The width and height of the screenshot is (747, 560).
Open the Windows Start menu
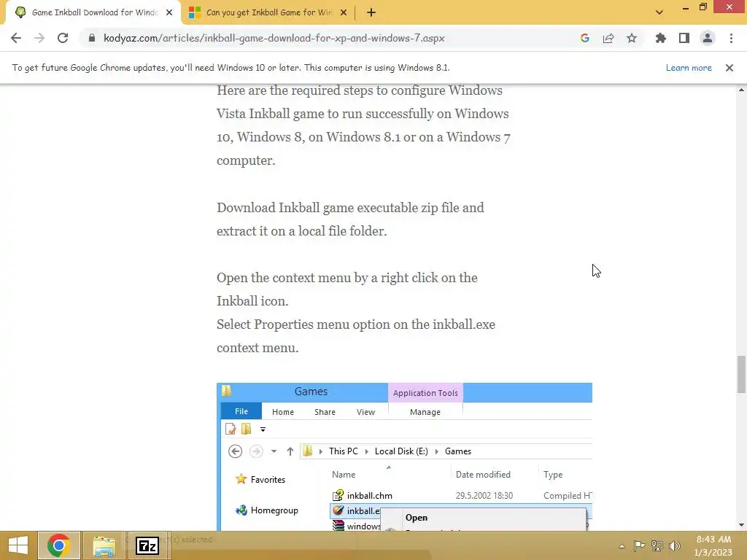18,545
